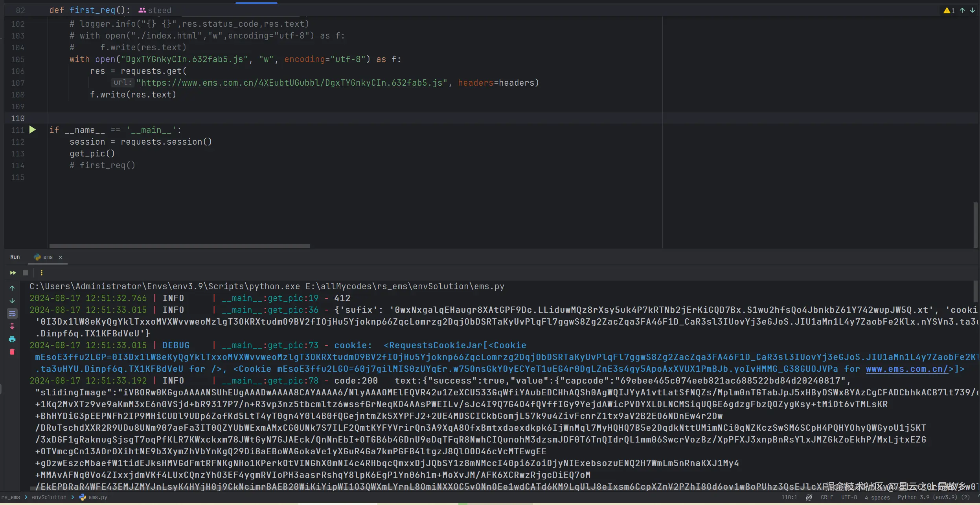
Task: Print the console output
Action: coord(12,339)
